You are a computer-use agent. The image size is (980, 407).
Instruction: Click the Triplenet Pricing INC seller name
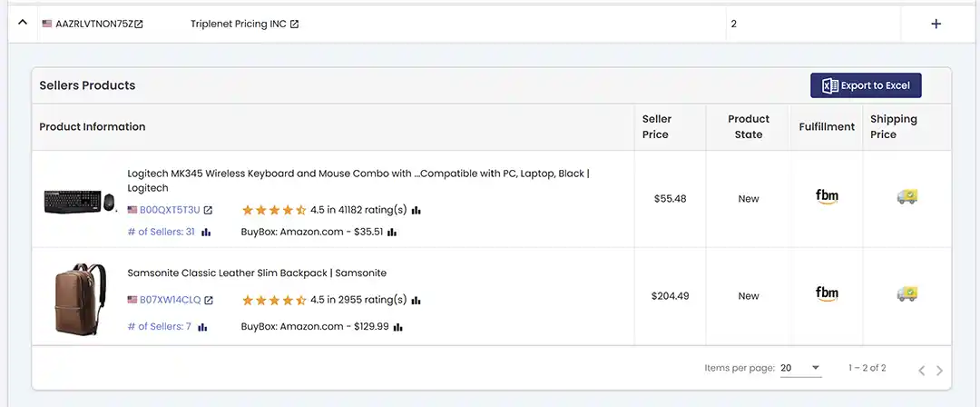tap(238, 24)
